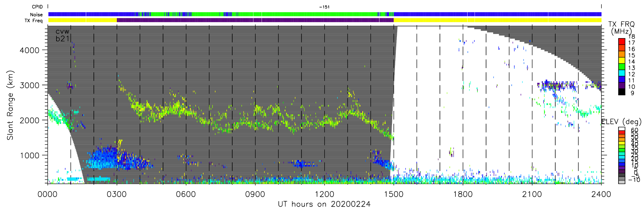The image size is (644, 214).
Task: Click the 'Slant Range (km)' axis title
Action: 10,105
